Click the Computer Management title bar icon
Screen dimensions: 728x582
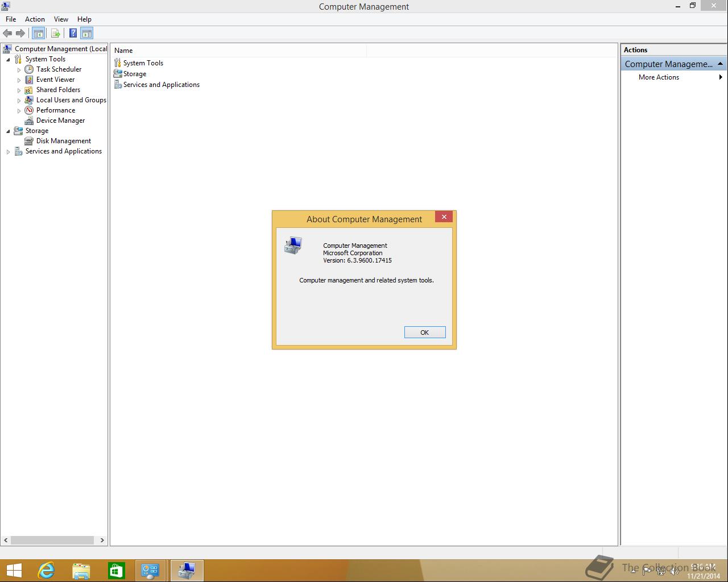tap(6, 6)
